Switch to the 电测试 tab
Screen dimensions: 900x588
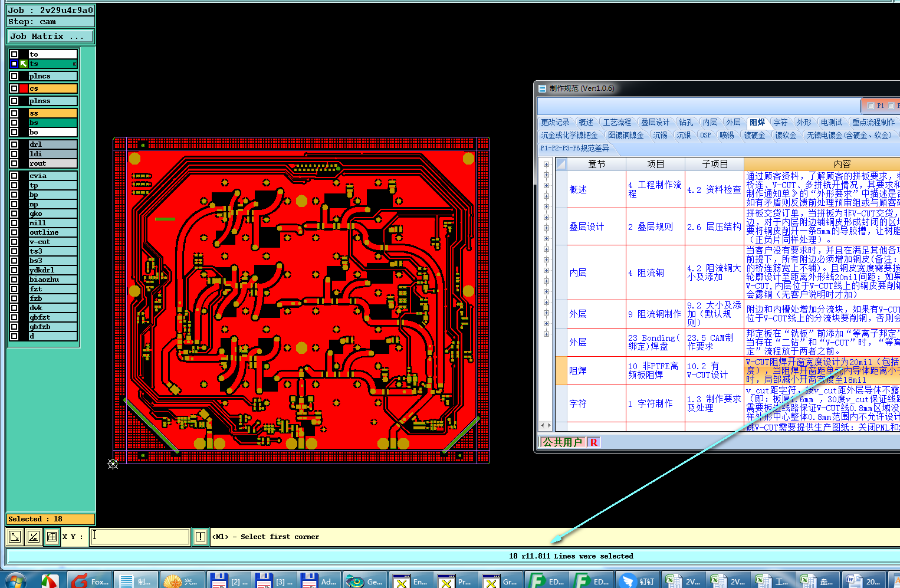point(832,122)
